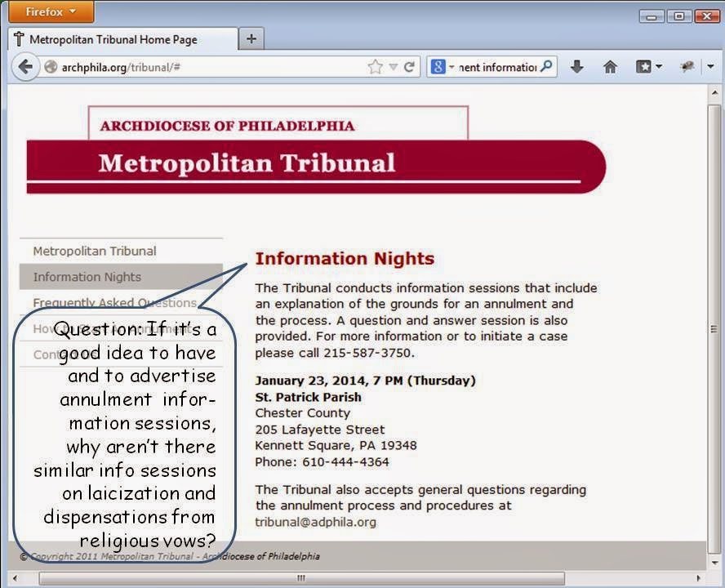Open the Downloads arrow button
The image size is (725, 588).
(576, 67)
